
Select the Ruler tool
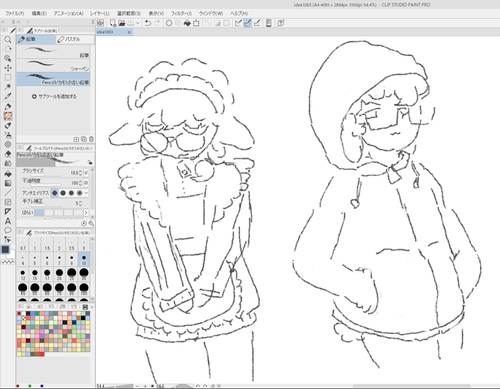8,211
